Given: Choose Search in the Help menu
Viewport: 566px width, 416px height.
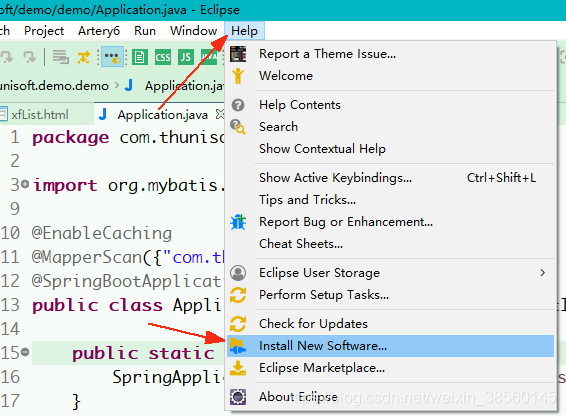Looking at the screenshot, I should (390, 127).
